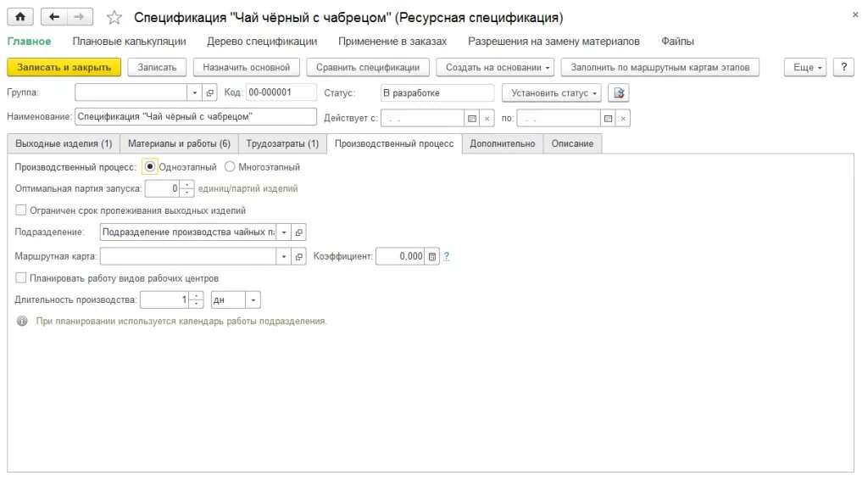Open calendar for the по date

(608, 119)
